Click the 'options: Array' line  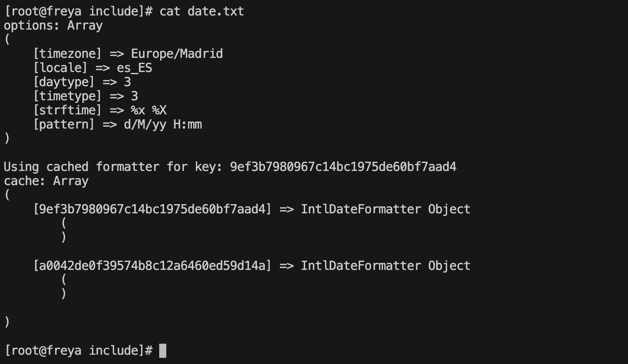point(53,26)
